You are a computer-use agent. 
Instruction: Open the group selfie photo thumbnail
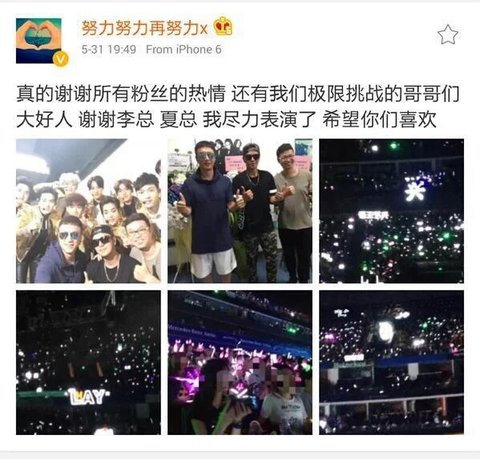[x=88, y=211]
